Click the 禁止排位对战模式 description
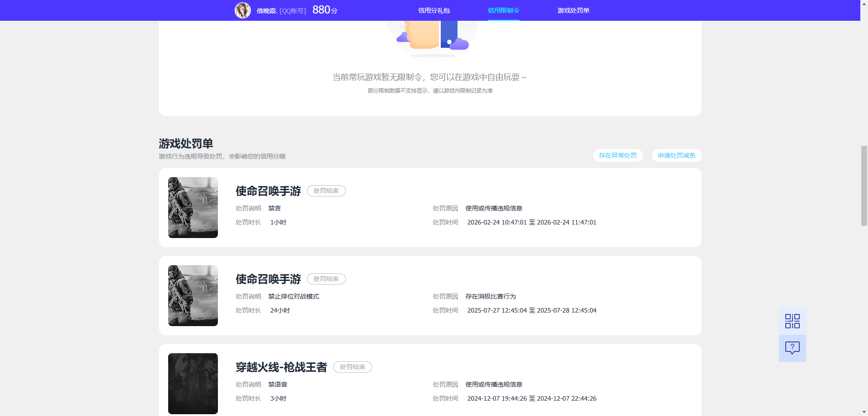868x416 pixels. click(x=293, y=296)
